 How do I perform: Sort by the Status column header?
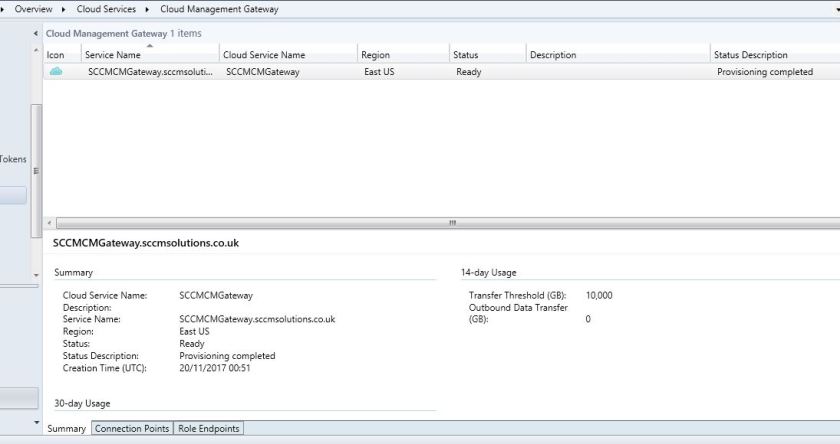coord(488,55)
